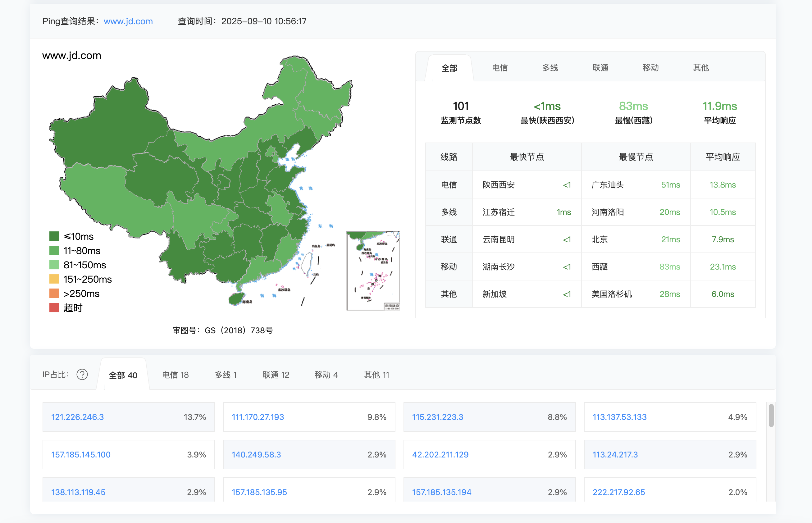This screenshot has width=812, height=523.
Task: Click the >250ms orange legend swatch
Action: click(x=54, y=293)
